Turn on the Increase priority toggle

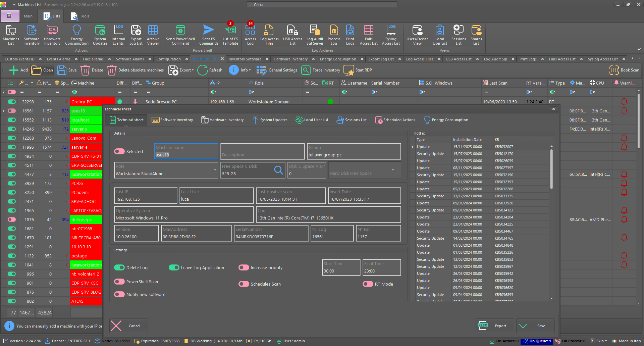coord(244,267)
